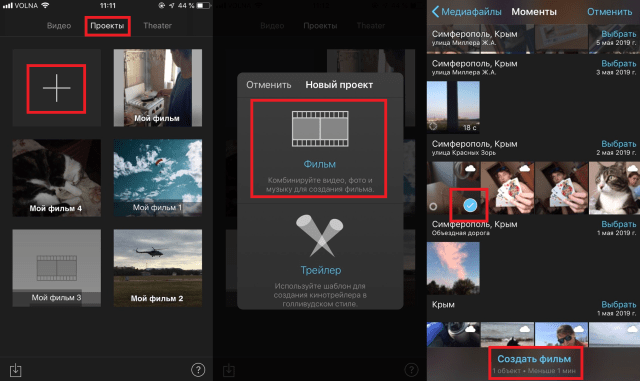
Task: Switch to the Проекты tab
Action: [x=107, y=26]
